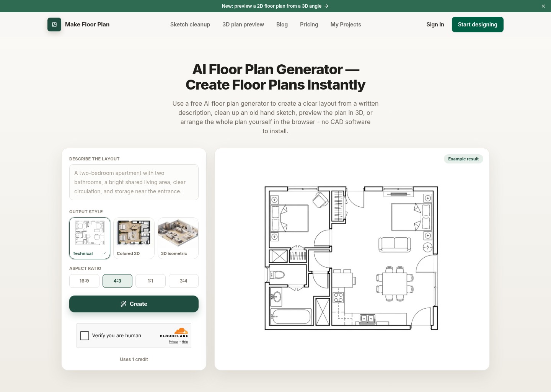Go to 3D plan preview

click(x=243, y=24)
